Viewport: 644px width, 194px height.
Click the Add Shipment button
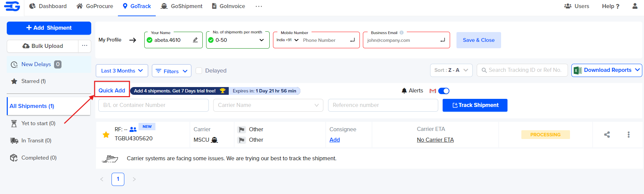49,28
